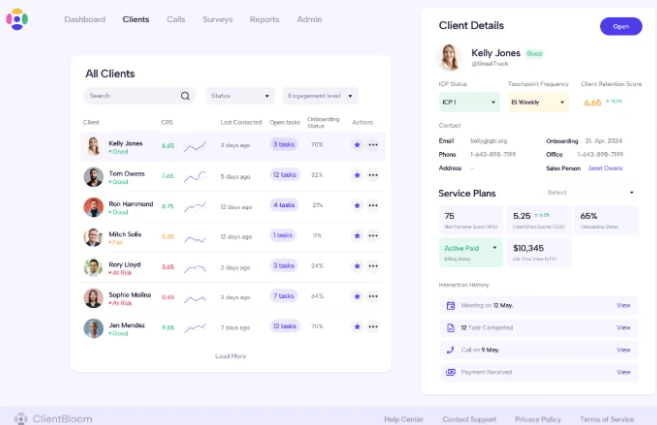Image resolution: width=657 pixels, height=425 pixels.
Task: Click the Payment Received money icon
Action: click(x=450, y=372)
